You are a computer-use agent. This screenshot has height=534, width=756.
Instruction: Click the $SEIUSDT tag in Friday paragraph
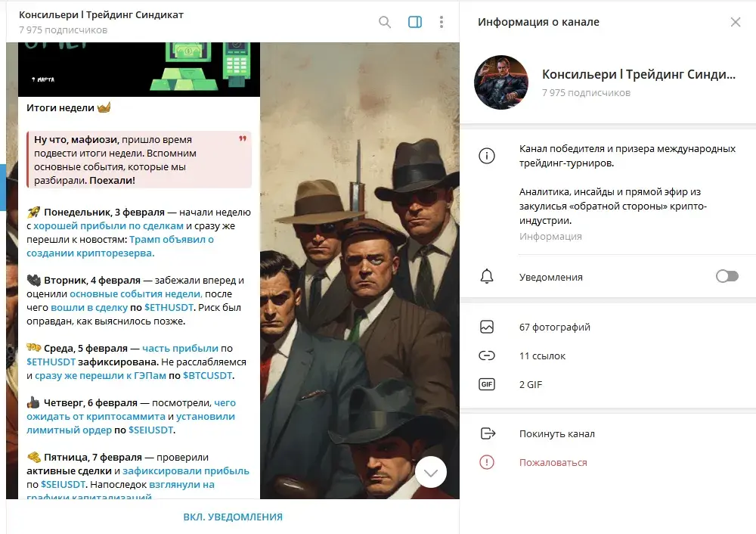point(64,484)
